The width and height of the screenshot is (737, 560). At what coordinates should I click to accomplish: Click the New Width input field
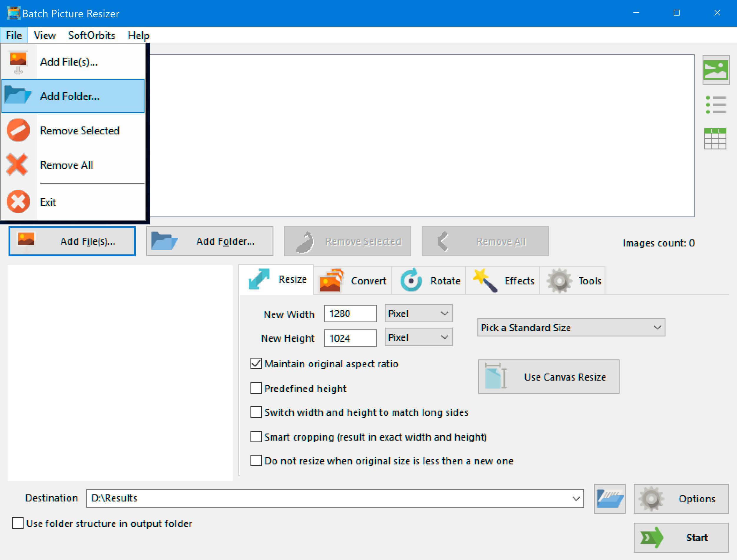pyautogui.click(x=351, y=314)
